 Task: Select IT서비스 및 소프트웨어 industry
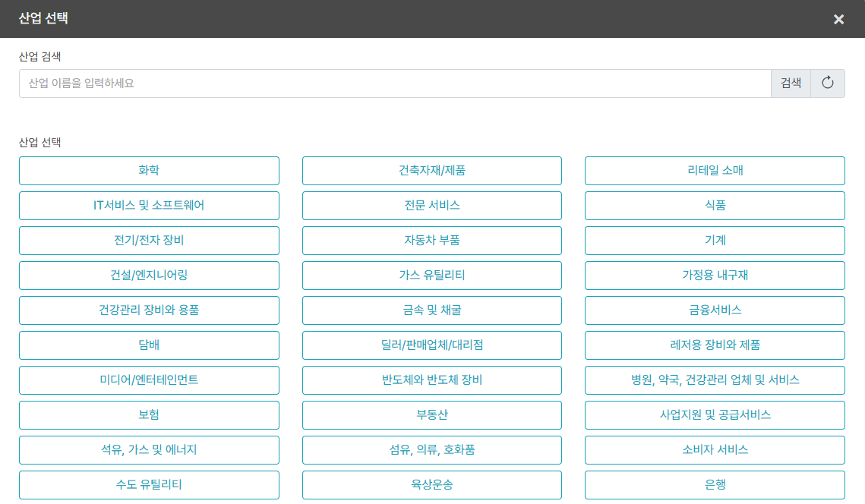tap(149, 206)
